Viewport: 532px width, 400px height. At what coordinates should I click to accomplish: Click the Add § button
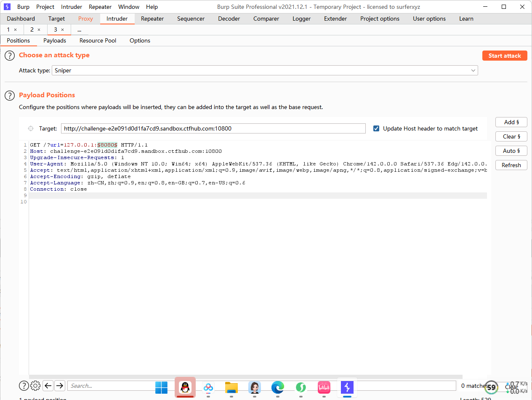click(x=511, y=122)
